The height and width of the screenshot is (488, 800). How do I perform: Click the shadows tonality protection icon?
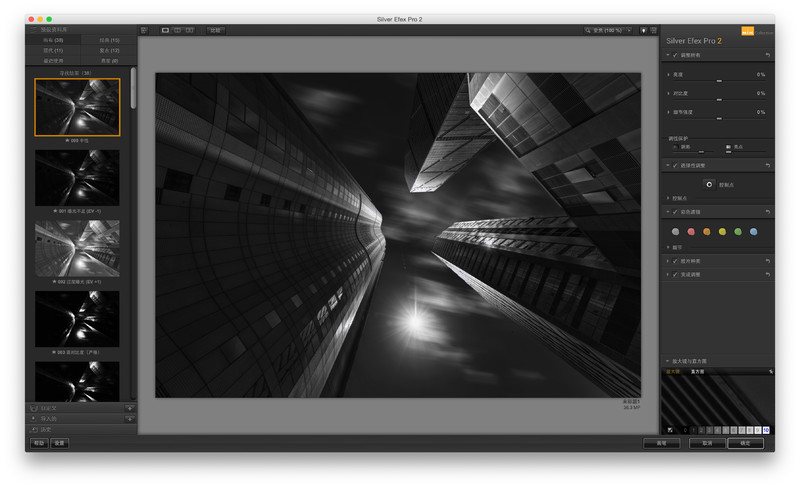pos(676,147)
